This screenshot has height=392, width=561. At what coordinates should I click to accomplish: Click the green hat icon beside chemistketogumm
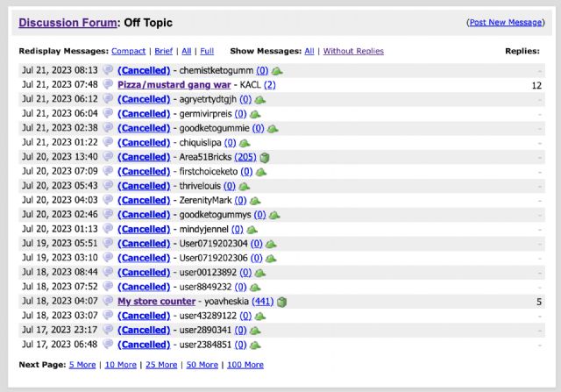click(x=277, y=70)
